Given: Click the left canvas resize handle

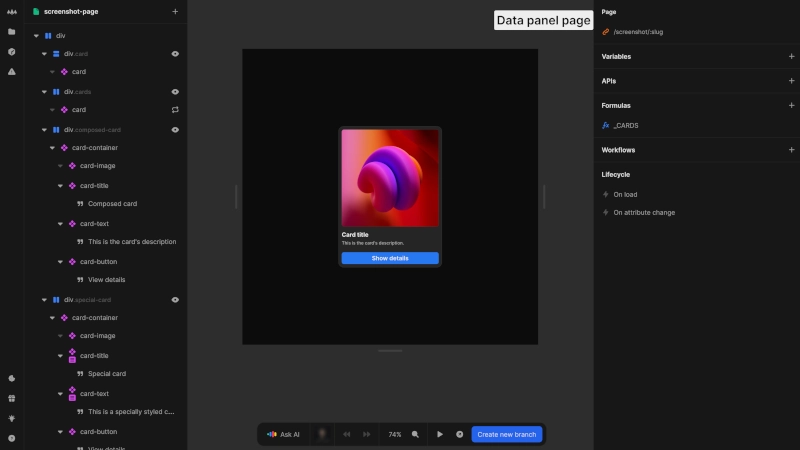Looking at the screenshot, I should (x=236, y=196).
